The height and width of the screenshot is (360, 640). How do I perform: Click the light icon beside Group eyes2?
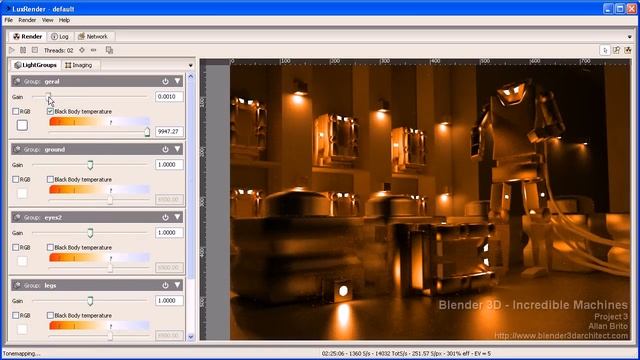[17, 217]
